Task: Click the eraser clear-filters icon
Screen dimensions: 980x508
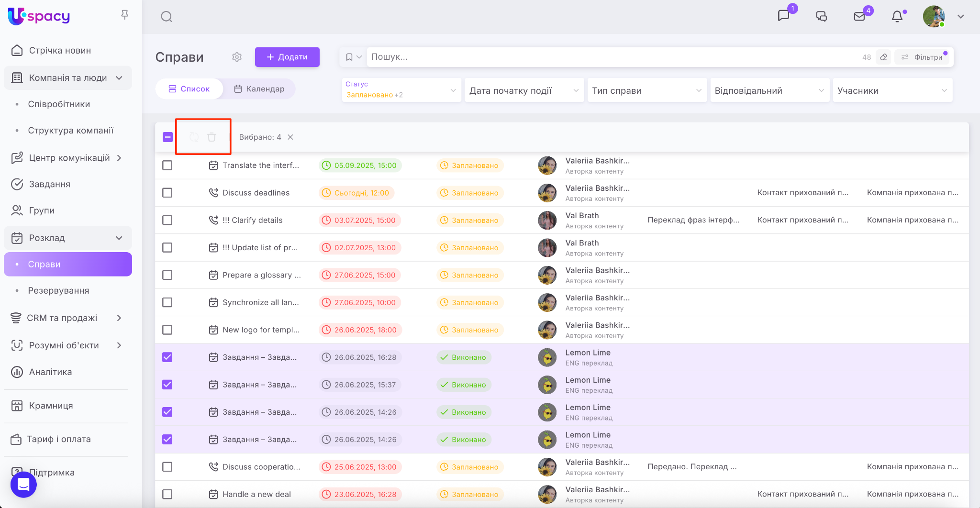Action: click(x=883, y=57)
